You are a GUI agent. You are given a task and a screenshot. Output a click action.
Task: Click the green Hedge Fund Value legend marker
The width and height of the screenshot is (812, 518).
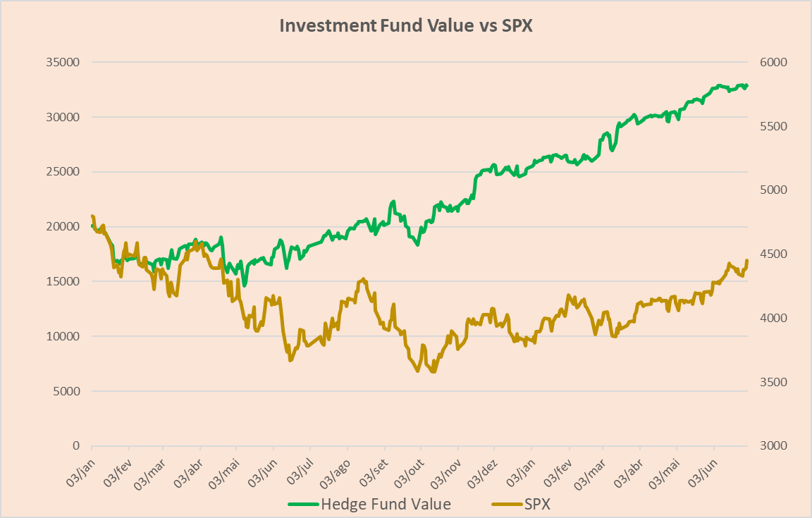[303, 504]
